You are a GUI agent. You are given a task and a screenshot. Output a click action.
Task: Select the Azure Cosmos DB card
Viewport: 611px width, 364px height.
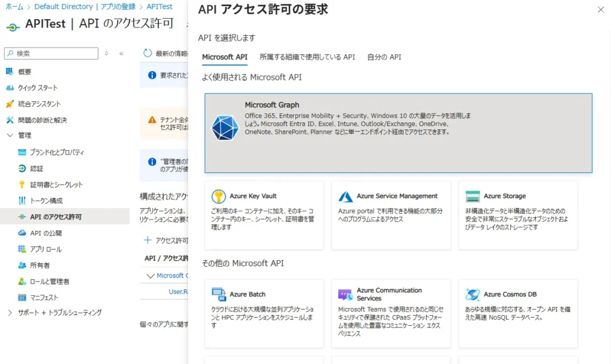click(519, 313)
